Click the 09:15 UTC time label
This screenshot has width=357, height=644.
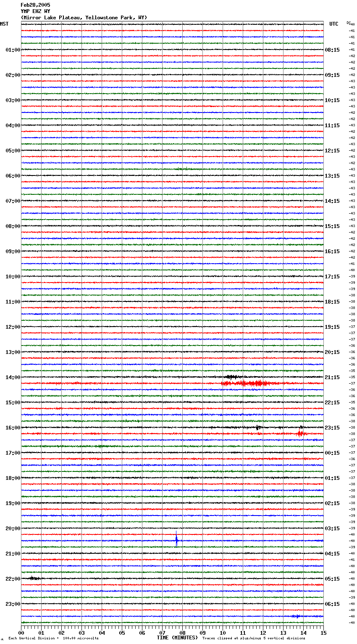(332, 75)
